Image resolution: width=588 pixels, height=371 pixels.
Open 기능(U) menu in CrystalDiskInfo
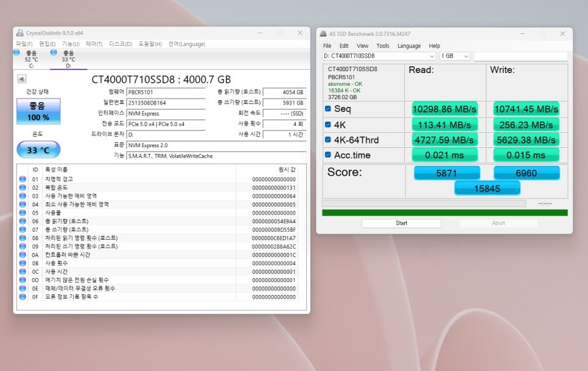coord(71,44)
